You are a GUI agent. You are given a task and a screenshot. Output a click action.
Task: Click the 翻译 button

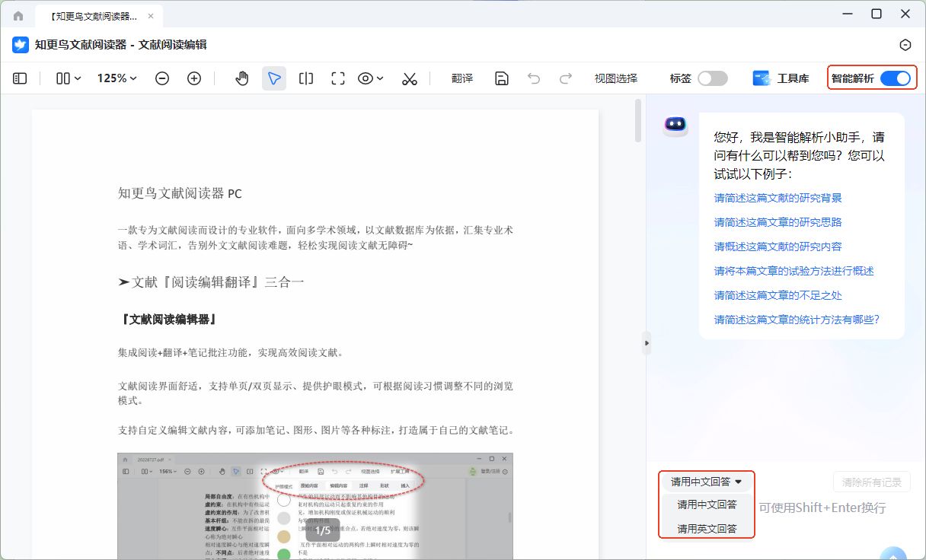(x=462, y=78)
